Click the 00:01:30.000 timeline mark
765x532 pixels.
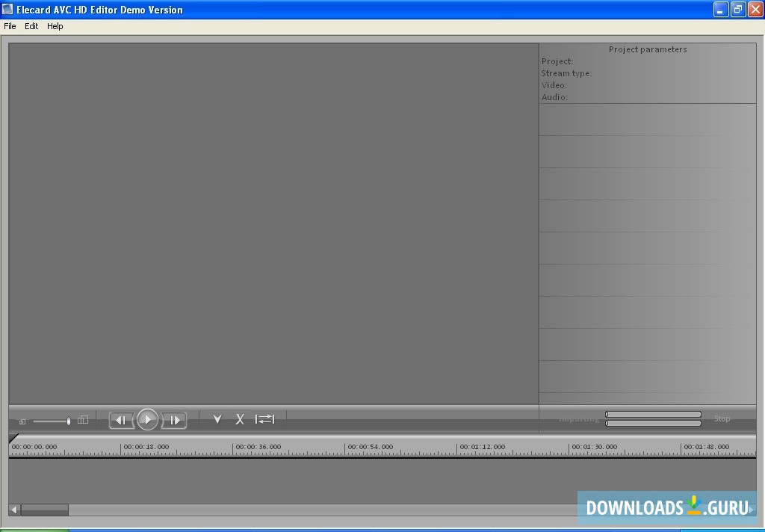pyautogui.click(x=594, y=447)
